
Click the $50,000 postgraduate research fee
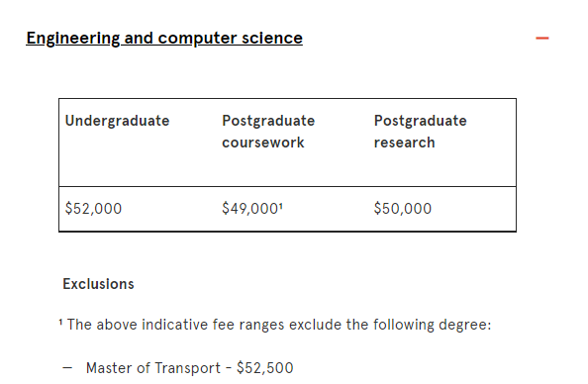point(403,209)
